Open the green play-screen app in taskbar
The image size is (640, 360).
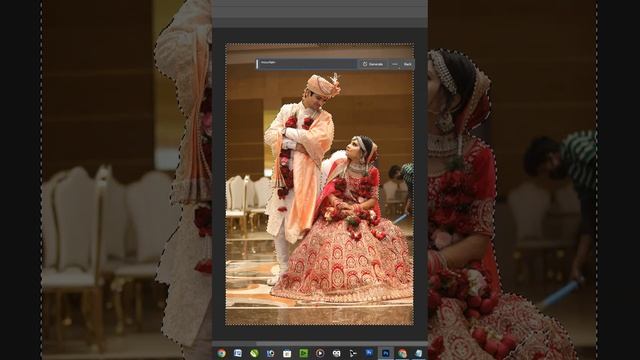[304, 353]
